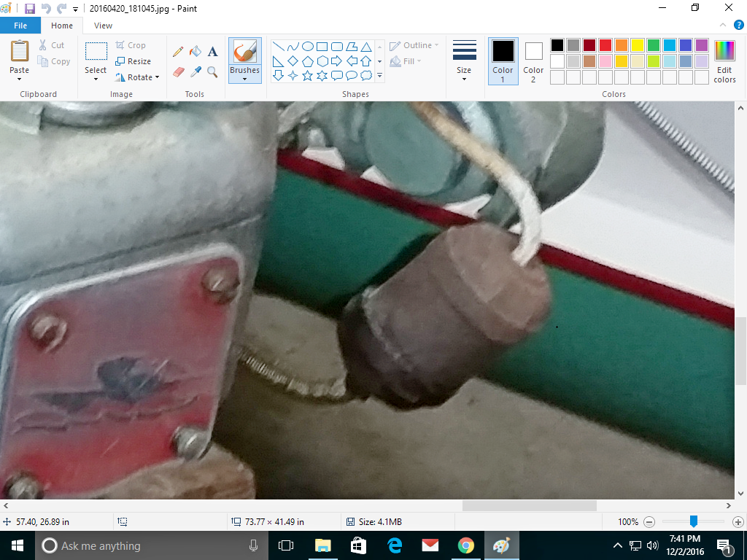The image size is (747, 560).
Task: Open the File menu
Action: tap(20, 26)
